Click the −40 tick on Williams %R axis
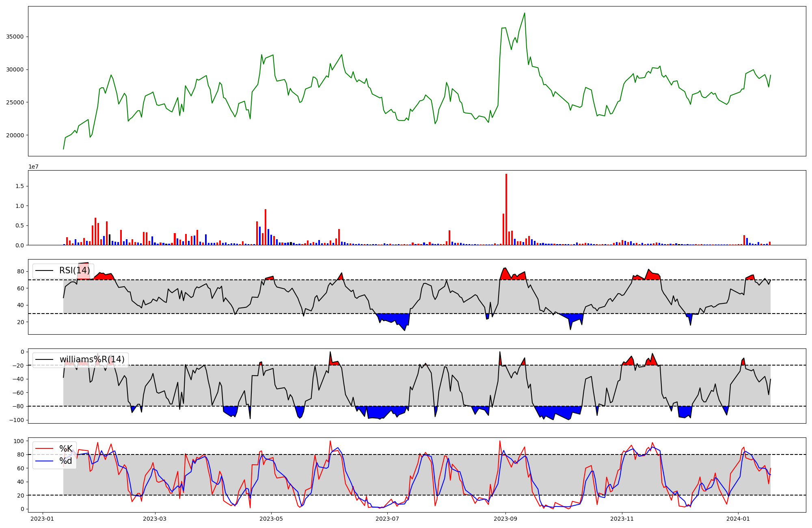This screenshot has height=528, width=812. click(x=18, y=379)
